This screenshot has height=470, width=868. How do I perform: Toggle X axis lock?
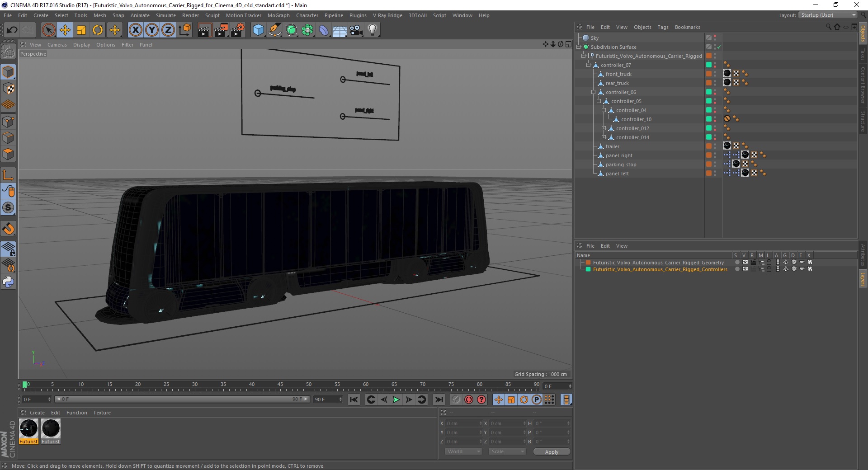point(135,30)
